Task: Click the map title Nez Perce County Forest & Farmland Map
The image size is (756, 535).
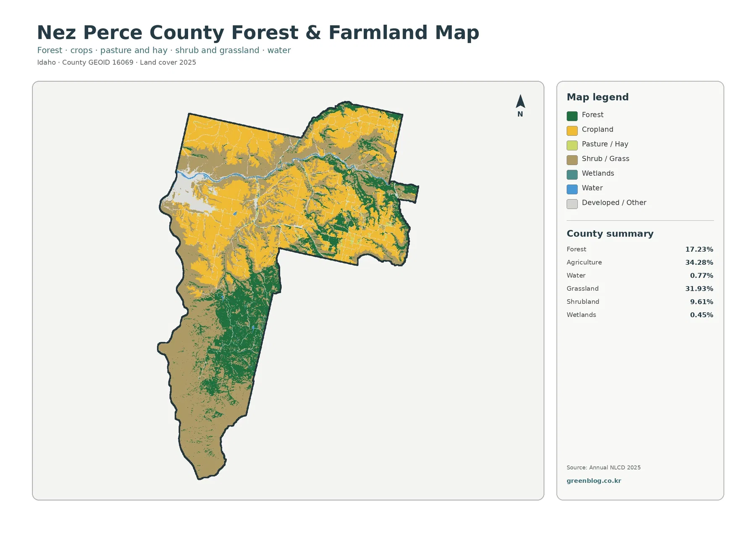Action: coord(258,33)
